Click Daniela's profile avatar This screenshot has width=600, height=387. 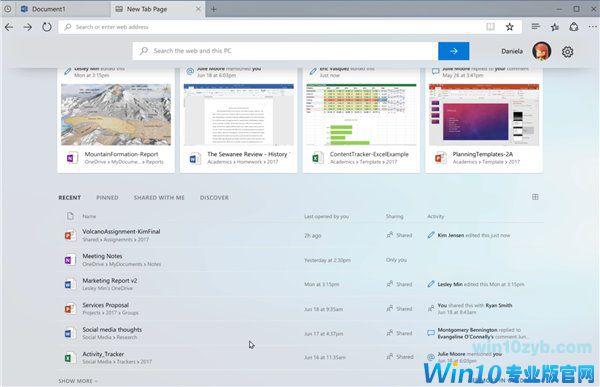point(541,51)
